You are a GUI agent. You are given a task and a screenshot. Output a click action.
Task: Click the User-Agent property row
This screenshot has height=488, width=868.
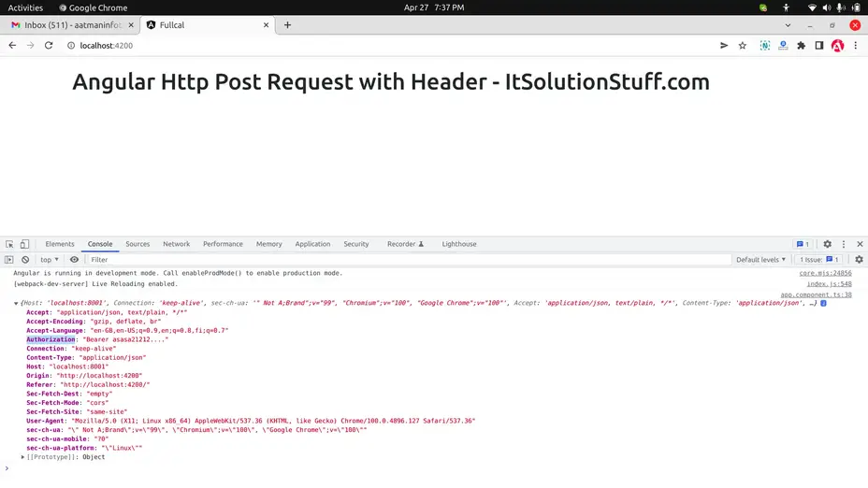[x=251, y=421]
